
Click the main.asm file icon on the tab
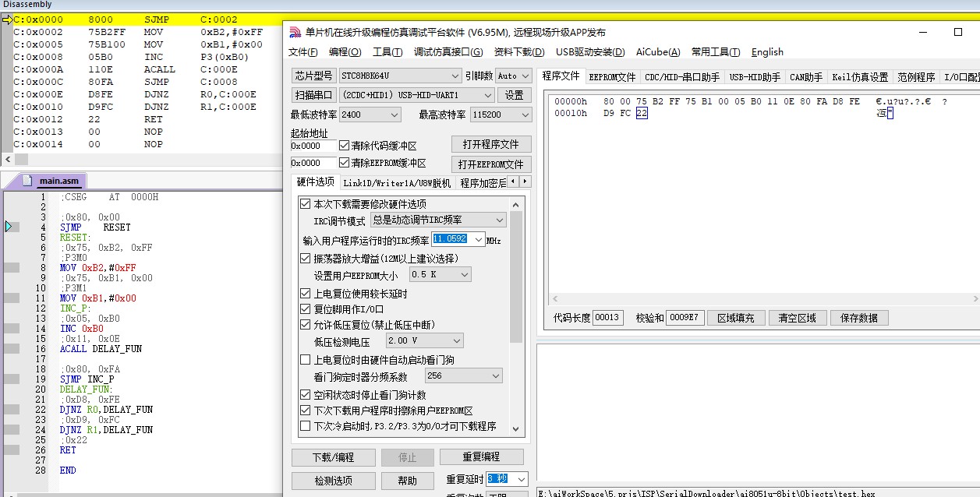pyautogui.click(x=28, y=181)
